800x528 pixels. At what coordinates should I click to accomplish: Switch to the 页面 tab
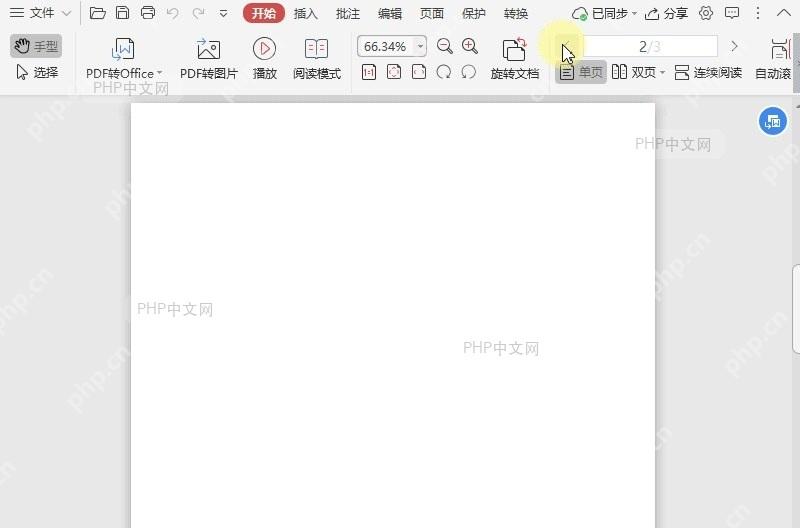click(432, 14)
